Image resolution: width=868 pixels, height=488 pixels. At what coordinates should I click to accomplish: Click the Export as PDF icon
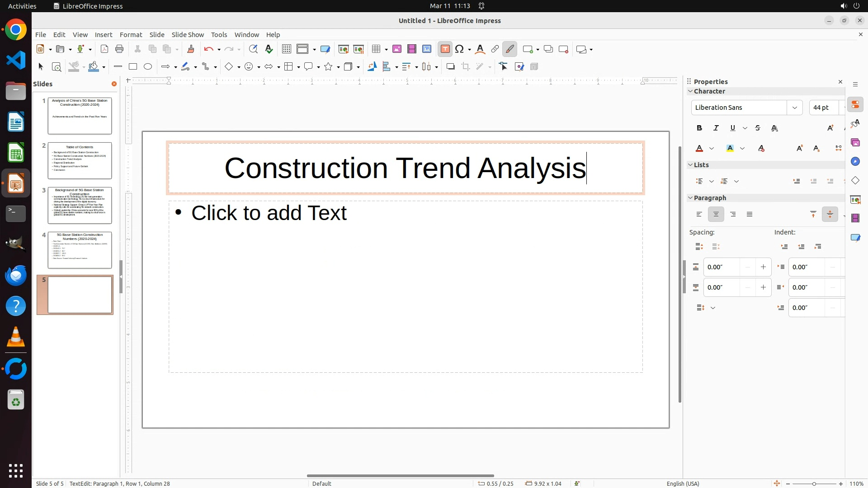[x=104, y=49]
